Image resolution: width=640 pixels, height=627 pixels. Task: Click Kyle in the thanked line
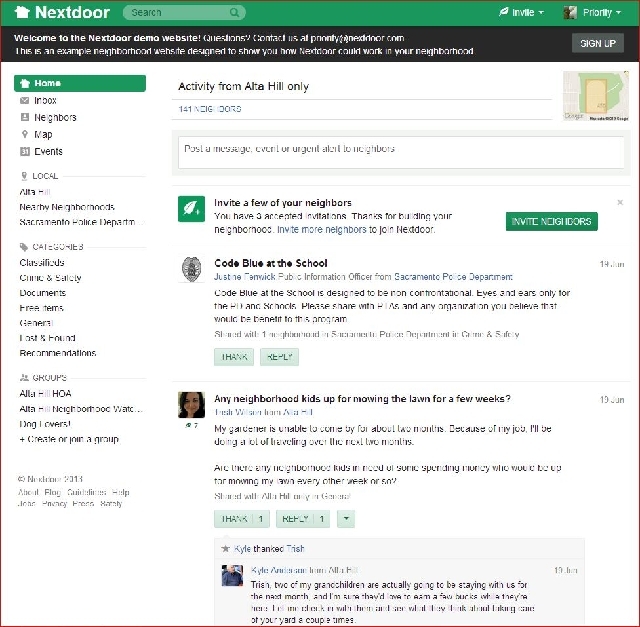[242, 549]
